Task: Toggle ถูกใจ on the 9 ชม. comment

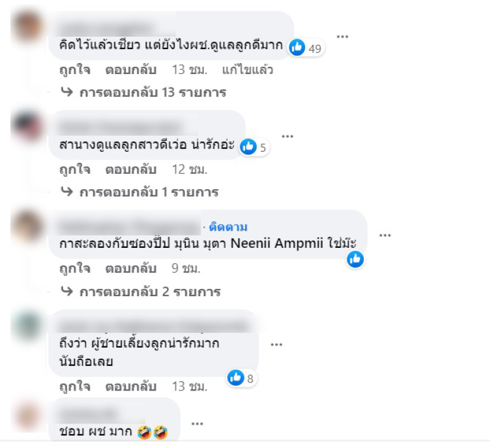Action: 75,268
